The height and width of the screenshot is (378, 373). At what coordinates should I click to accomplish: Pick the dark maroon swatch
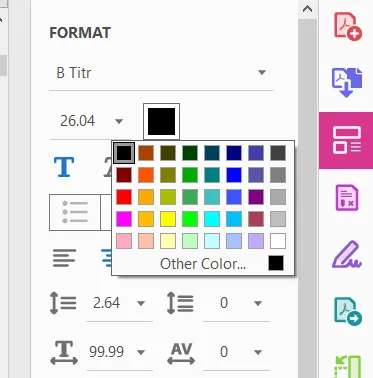[x=124, y=175]
